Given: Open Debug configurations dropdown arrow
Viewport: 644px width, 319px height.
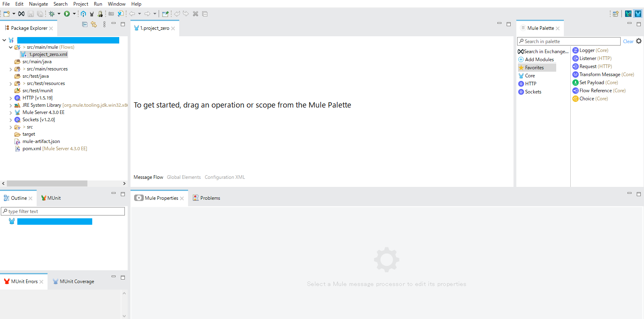Looking at the screenshot, I should click(x=59, y=14).
